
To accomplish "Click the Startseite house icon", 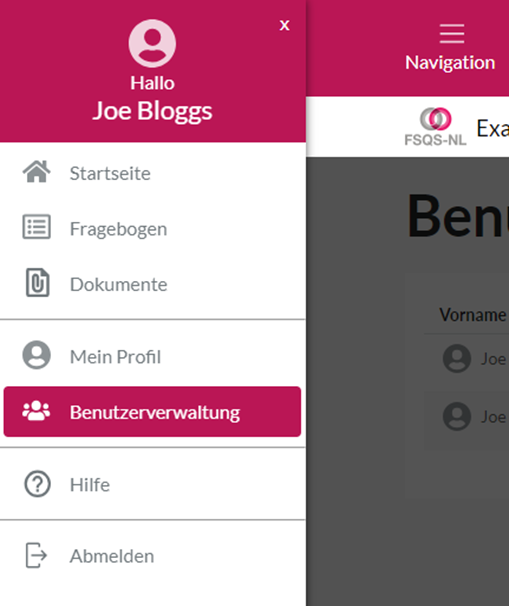I will (37, 172).
